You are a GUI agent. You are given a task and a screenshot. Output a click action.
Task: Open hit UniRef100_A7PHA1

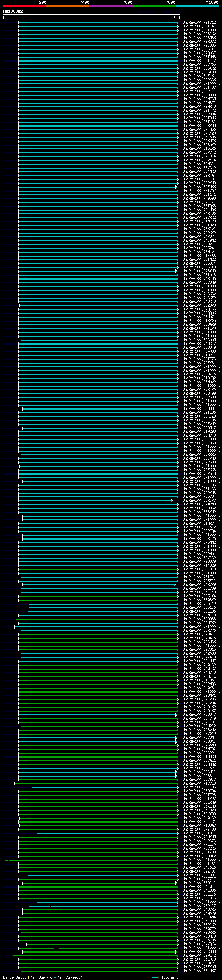click(199, 554)
